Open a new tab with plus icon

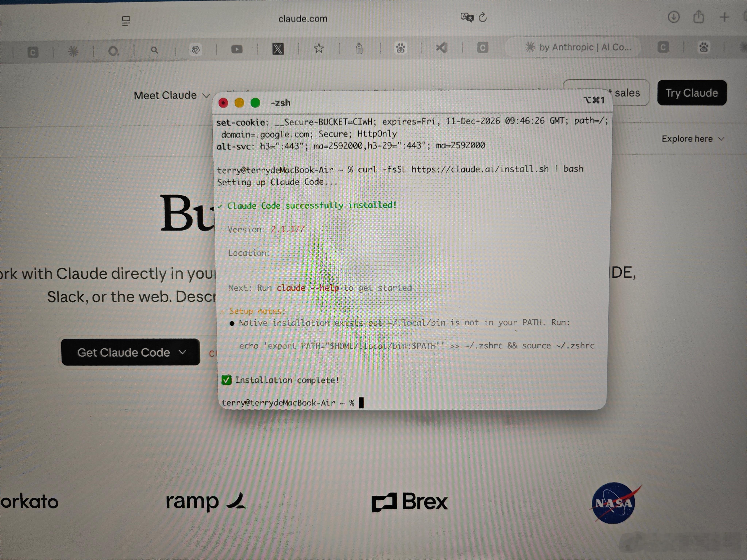point(724,17)
